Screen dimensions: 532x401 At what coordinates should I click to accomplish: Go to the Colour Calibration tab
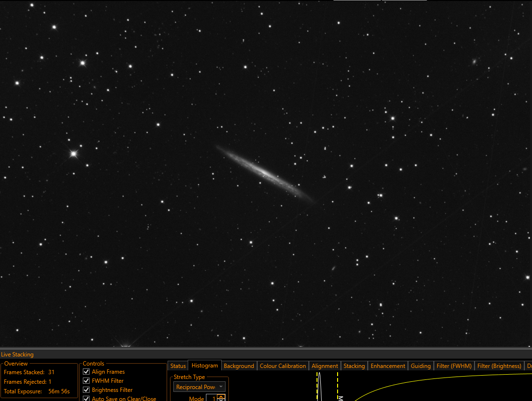tap(283, 366)
